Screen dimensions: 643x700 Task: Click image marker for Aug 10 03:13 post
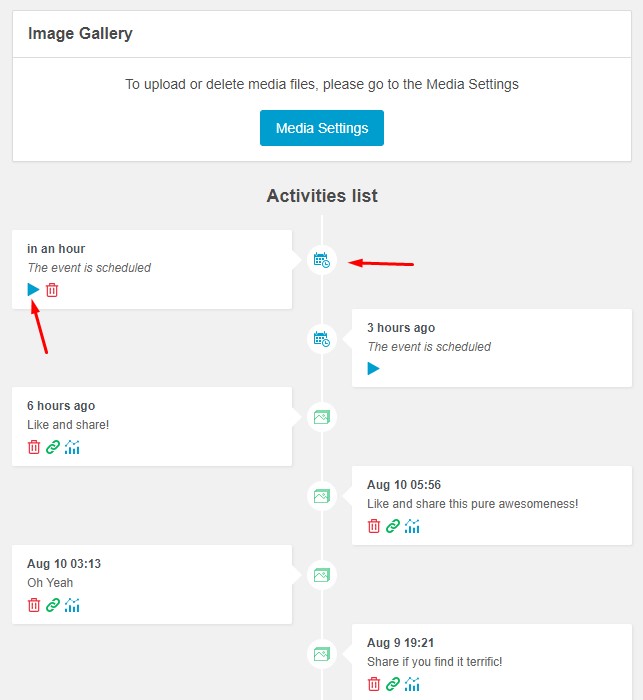[322, 575]
